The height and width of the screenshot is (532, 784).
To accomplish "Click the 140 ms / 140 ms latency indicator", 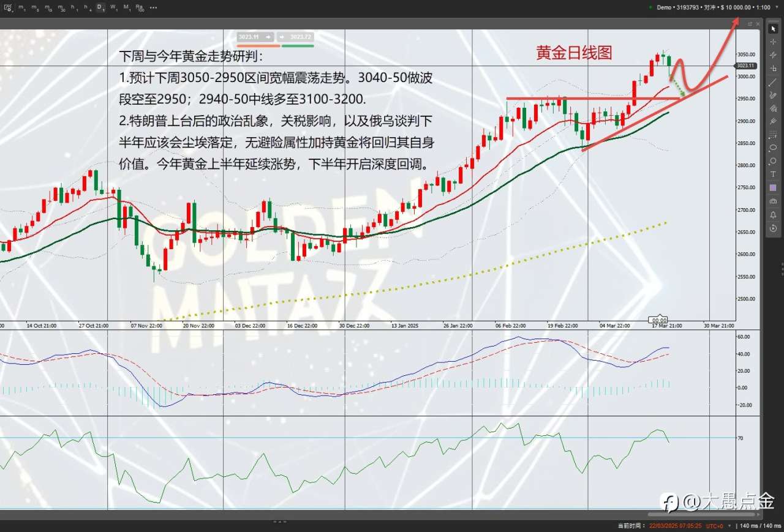I will tap(760, 526).
